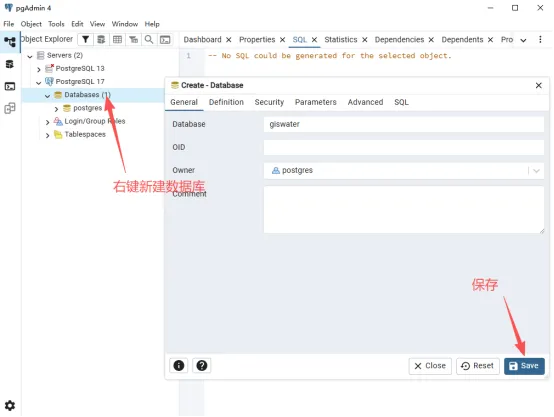Switch to the Statistics panel tab
The image size is (554, 417).
(341, 40)
